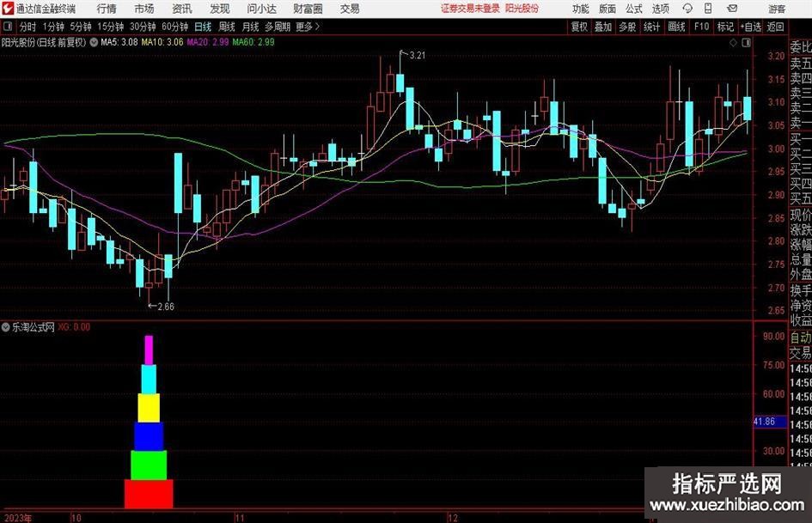Click the MA20: 2.99 value
The image size is (812, 523).
(208, 42)
